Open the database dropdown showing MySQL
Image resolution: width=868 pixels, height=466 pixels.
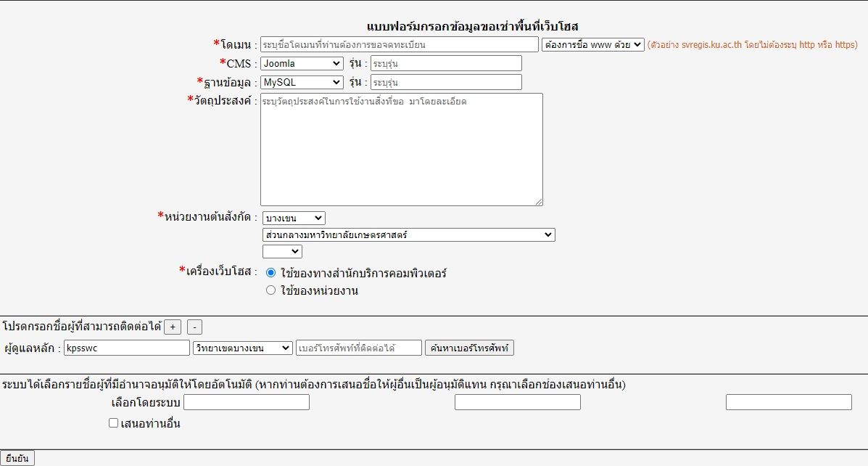pyautogui.click(x=302, y=82)
